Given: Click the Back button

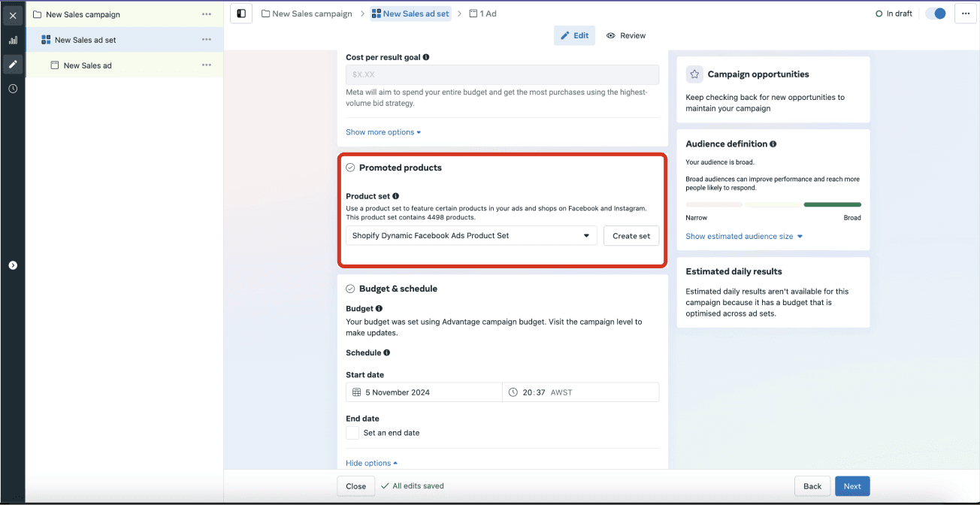Looking at the screenshot, I should point(812,486).
